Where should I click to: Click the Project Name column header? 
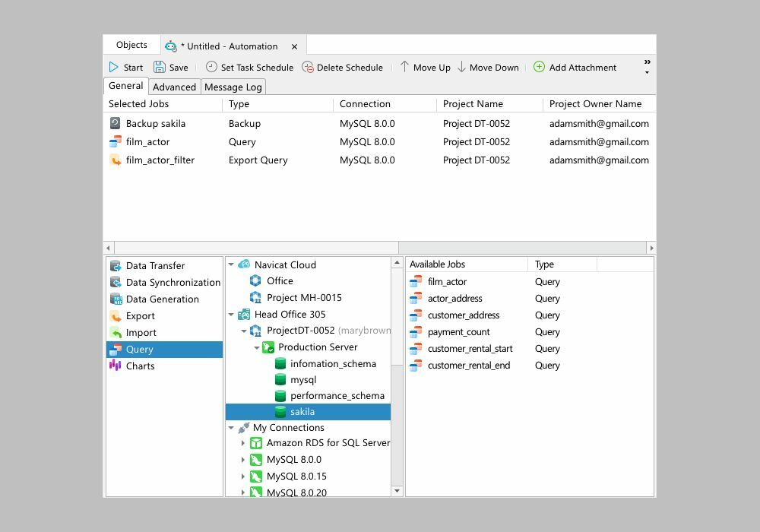pos(489,103)
